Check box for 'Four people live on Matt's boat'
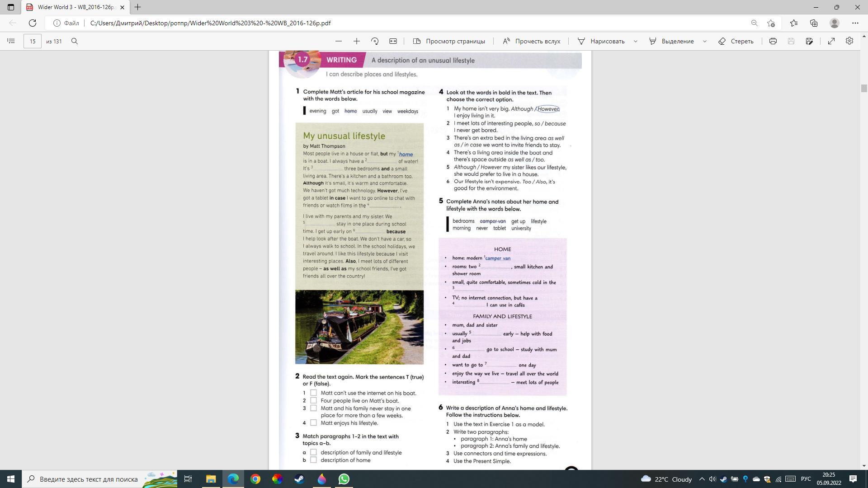868x488 pixels. [x=313, y=400]
